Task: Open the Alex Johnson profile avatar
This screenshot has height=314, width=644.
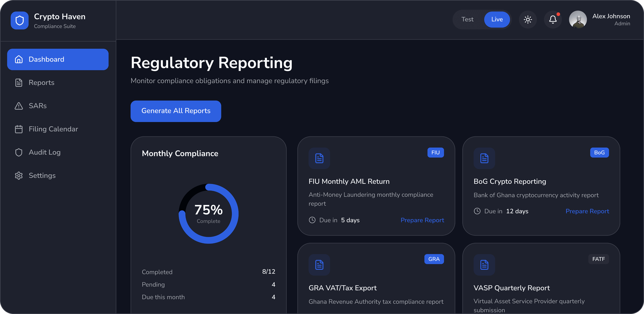Action: click(x=578, y=19)
